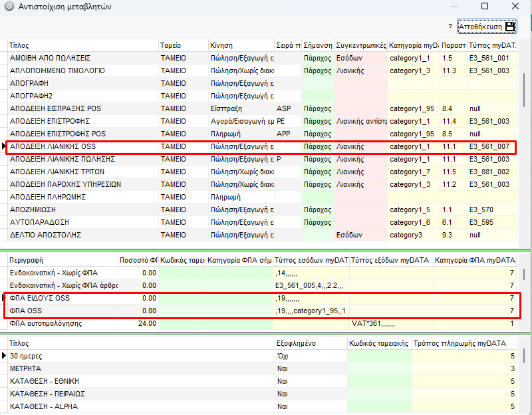Click the row indicator arrow beside ΑΠΟΔΕΙΞΗ ΛΙΑΝΙΚΗΣ OSS
Viewport: 532px width, 415px height.
[3, 146]
